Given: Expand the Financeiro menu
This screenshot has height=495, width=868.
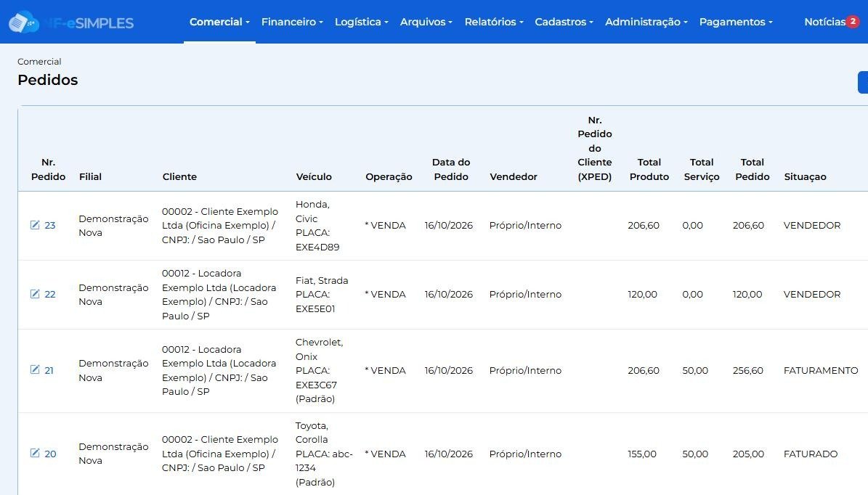Looking at the screenshot, I should [292, 22].
